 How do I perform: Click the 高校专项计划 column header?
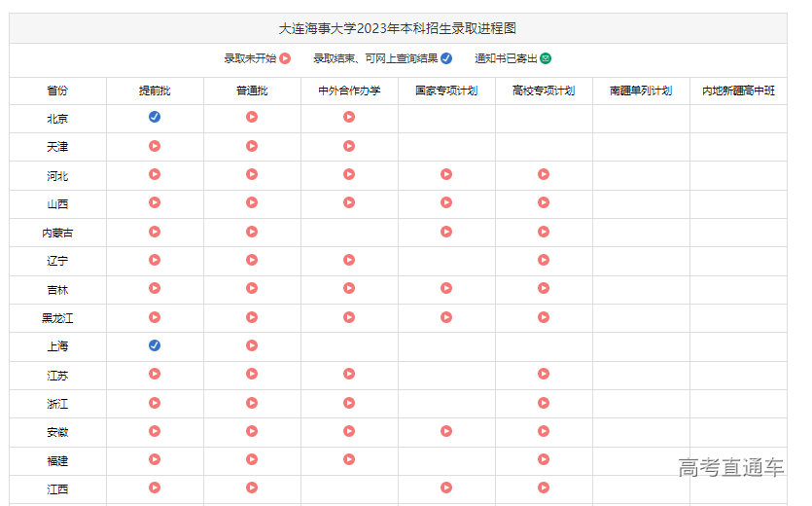544,90
